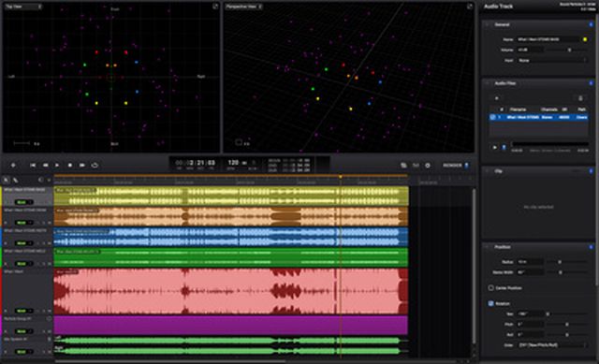Click the add track plus icon
Viewport: 599px width, 364px height.
13,166
